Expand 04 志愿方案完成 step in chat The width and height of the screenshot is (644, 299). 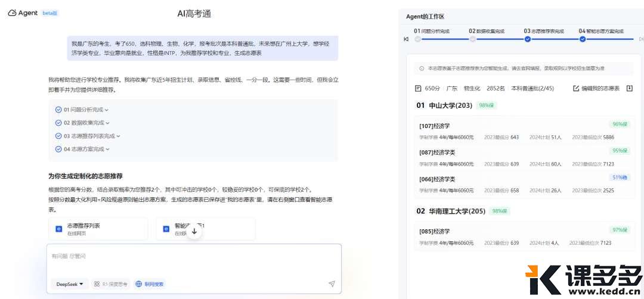point(86,149)
